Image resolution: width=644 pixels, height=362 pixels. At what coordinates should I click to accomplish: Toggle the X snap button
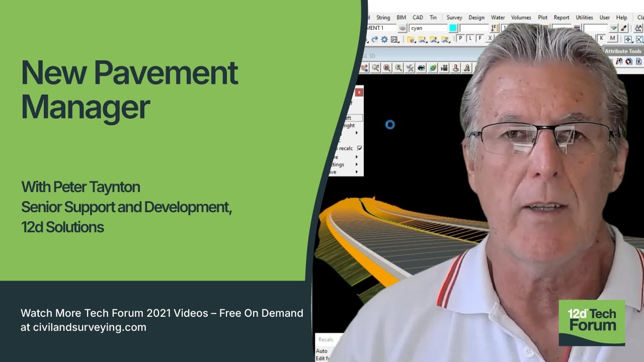click(490, 38)
